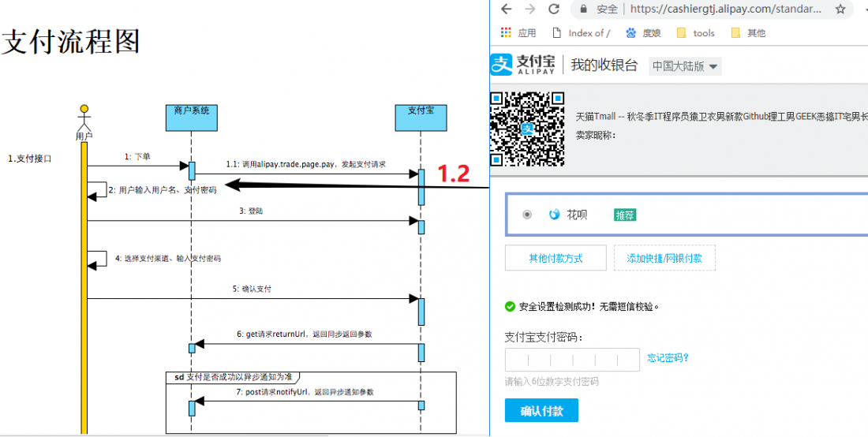Open the 忘记密码? link
868x437 pixels.
click(x=668, y=358)
